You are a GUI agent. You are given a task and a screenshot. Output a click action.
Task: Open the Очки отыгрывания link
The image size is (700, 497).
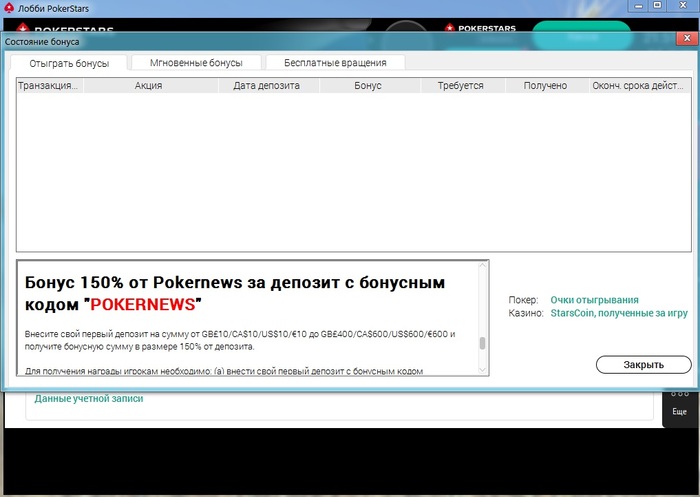[594, 300]
